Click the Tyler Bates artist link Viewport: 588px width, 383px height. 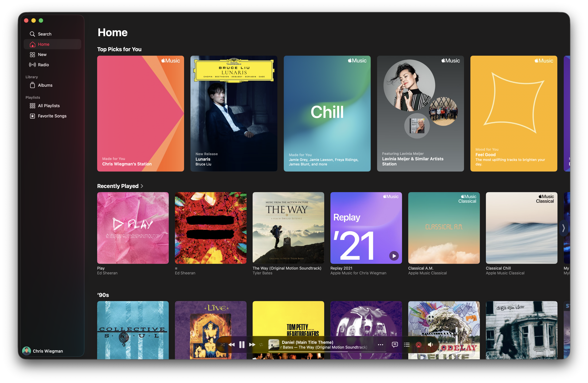click(262, 273)
